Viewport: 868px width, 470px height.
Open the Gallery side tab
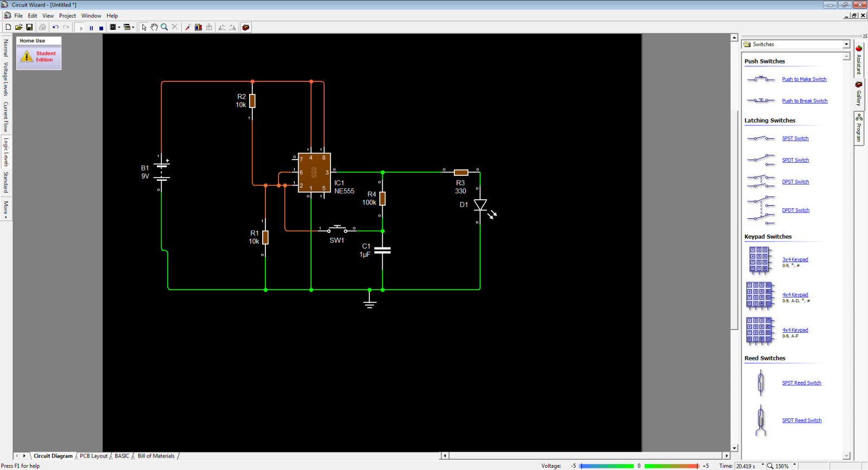coord(859,94)
